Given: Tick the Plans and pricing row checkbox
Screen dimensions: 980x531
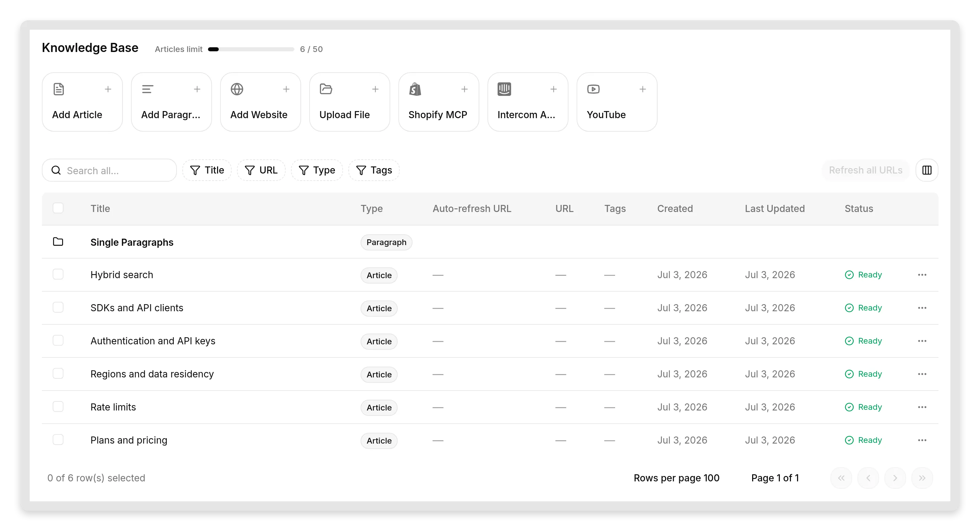Looking at the screenshot, I should point(58,440).
